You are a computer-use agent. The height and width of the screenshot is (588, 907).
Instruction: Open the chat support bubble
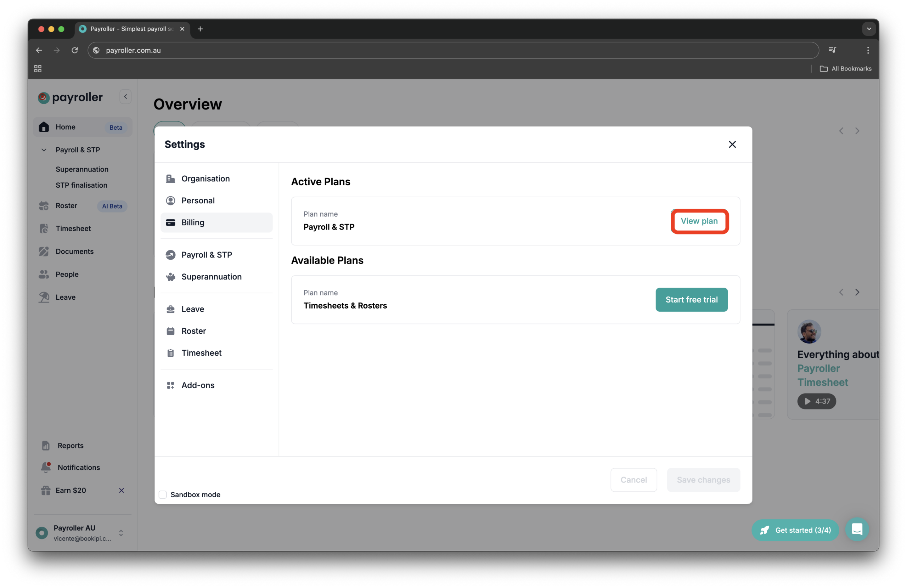tap(857, 529)
